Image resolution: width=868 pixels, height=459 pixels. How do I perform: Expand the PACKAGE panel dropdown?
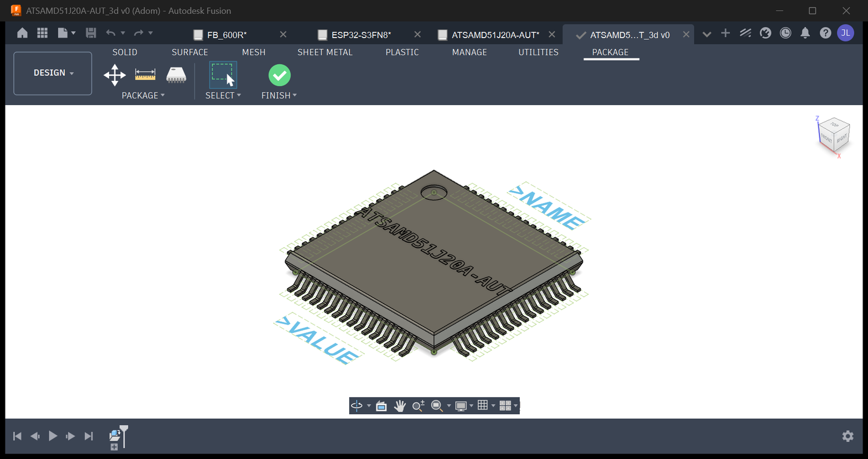(143, 96)
